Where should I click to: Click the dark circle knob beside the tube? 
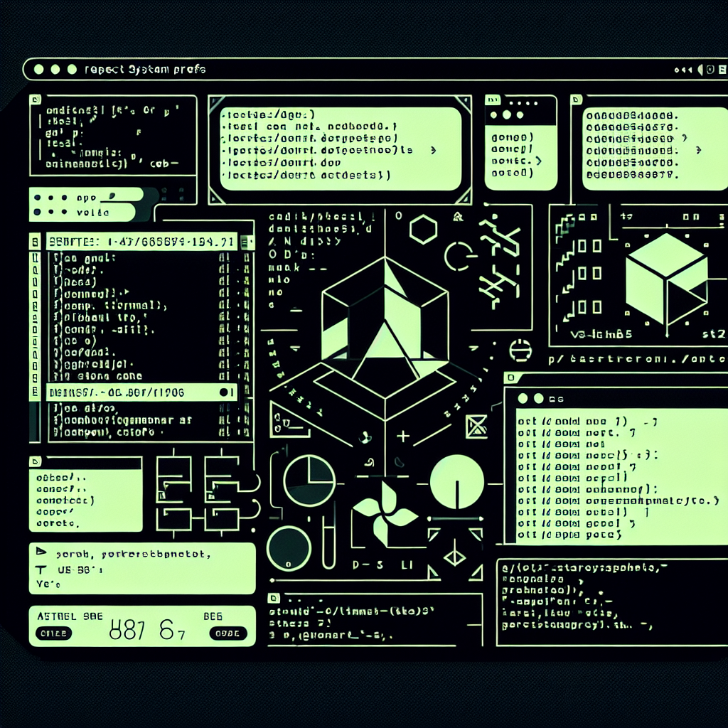click(x=289, y=549)
